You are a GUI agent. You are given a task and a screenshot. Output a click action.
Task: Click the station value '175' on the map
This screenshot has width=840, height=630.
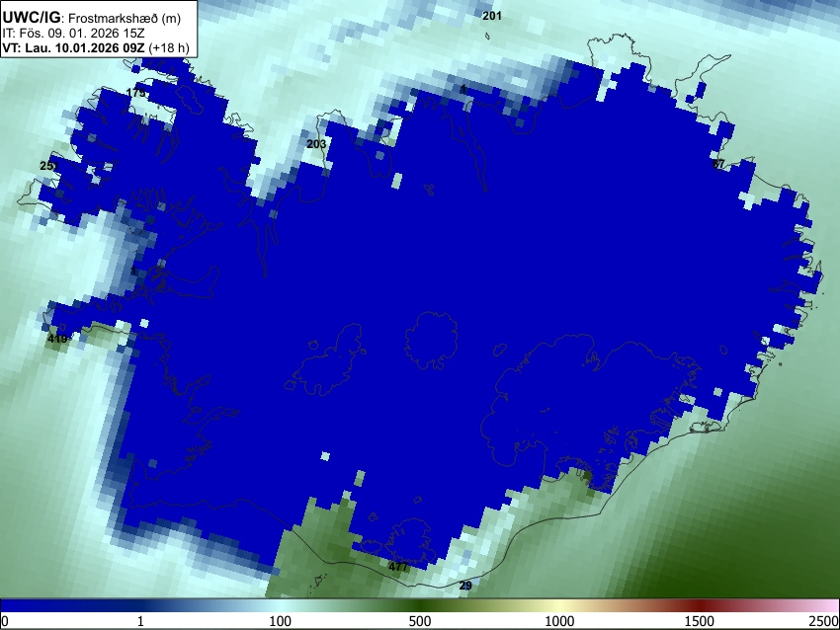tap(136, 93)
